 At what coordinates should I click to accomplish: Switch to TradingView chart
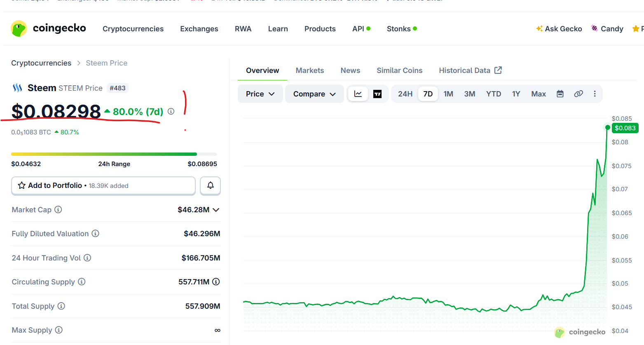pyautogui.click(x=377, y=94)
